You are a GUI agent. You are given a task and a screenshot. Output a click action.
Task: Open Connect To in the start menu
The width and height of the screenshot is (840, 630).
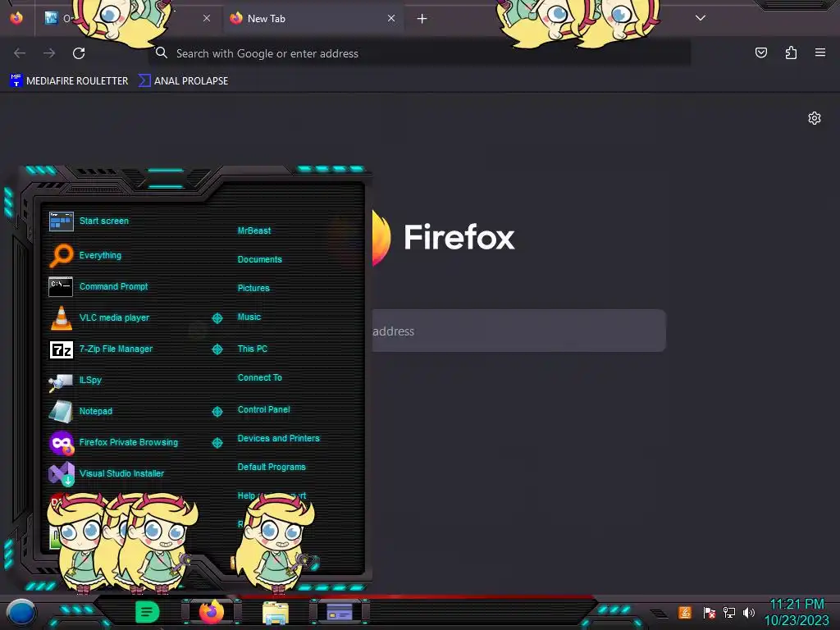tap(259, 377)
